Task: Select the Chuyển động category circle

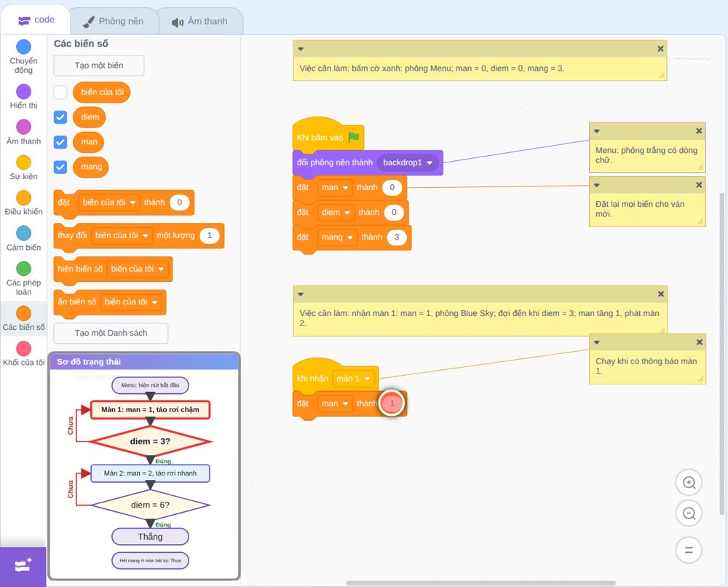Action: coord(24,47)
